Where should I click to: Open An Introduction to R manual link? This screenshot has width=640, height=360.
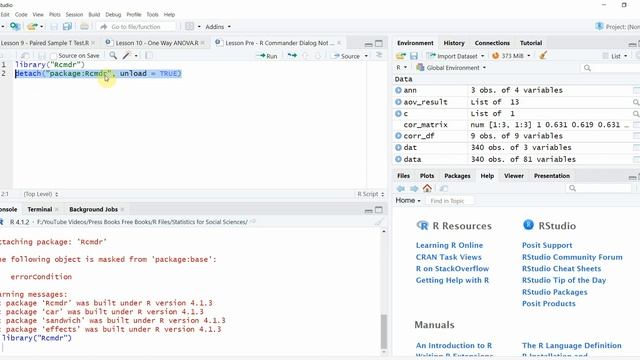point(453,345)
